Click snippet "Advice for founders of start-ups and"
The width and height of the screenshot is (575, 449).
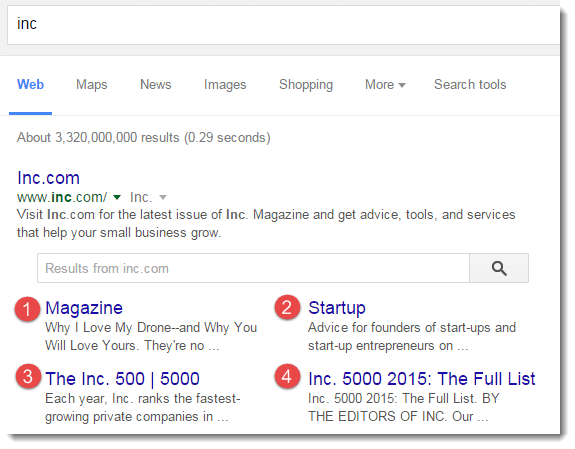tap(412, 328)
